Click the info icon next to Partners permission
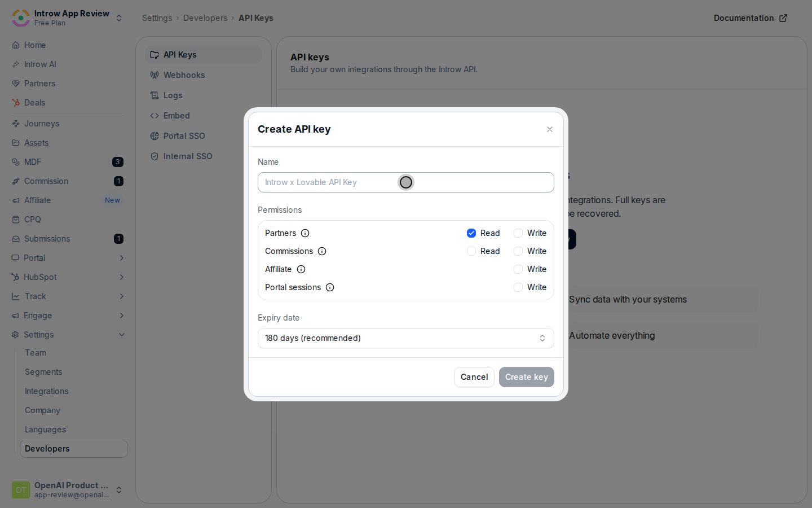812x508 pixels. [305, 233]
